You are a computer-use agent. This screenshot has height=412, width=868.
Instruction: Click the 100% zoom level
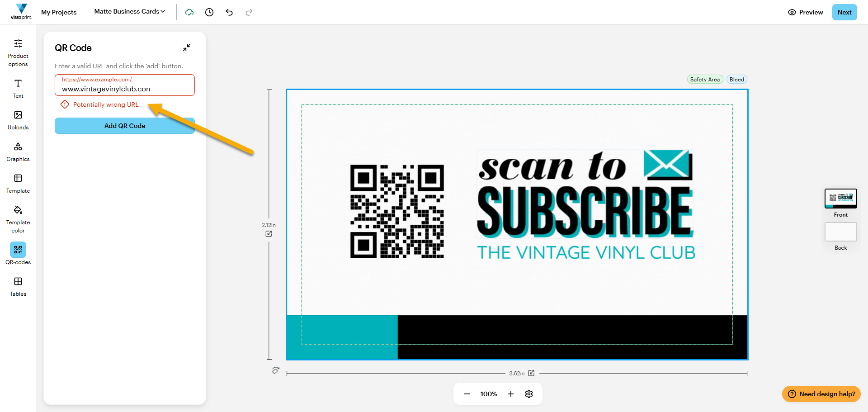pos(489,394)
